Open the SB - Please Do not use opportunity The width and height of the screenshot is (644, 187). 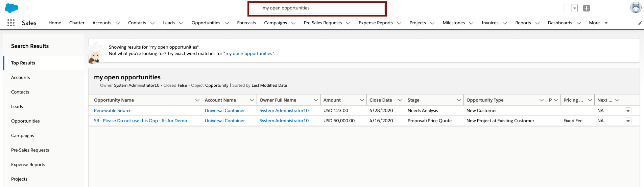[140, 121]
